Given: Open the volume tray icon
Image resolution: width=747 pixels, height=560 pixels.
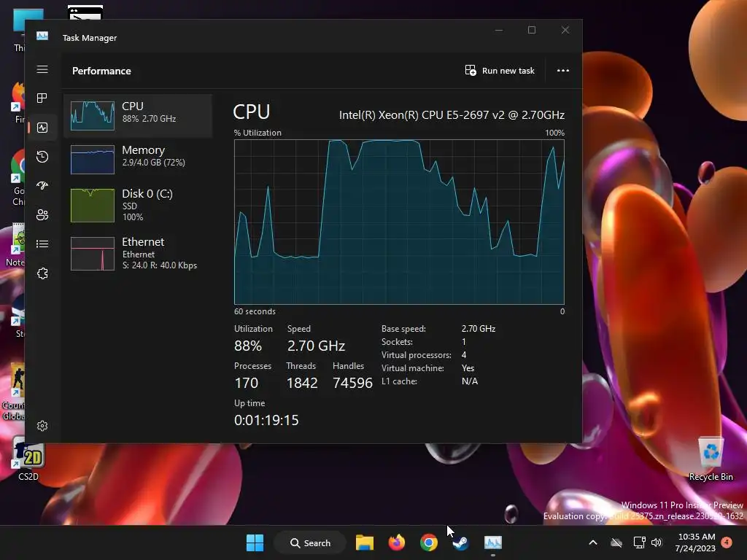Looking at the screenshot, I should 657,542.
